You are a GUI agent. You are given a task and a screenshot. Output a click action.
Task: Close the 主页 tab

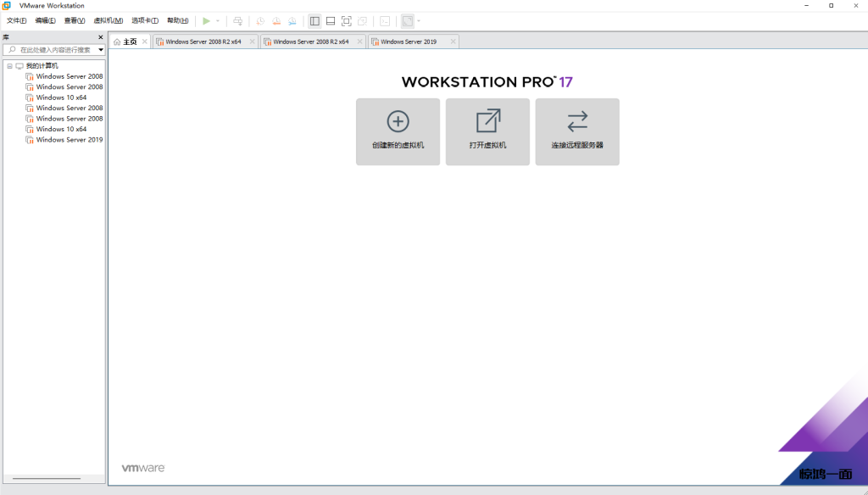[144, 42]
